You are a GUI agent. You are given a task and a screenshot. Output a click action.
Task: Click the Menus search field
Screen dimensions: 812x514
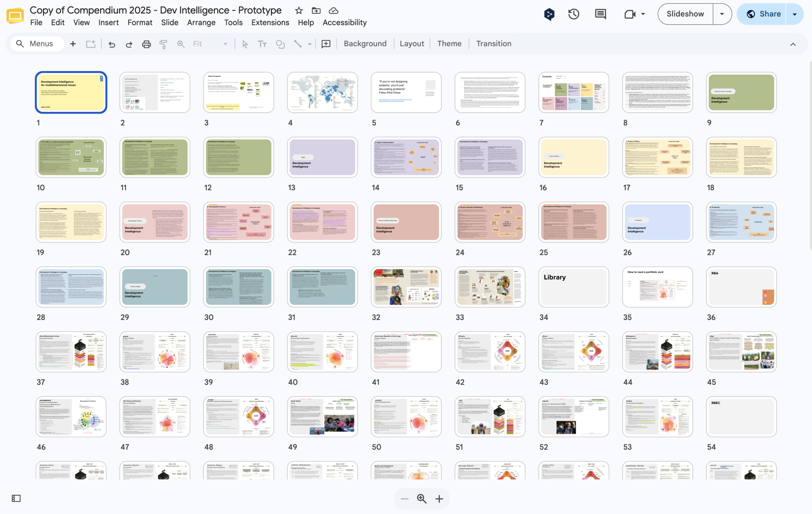click(x=37, y=44)
